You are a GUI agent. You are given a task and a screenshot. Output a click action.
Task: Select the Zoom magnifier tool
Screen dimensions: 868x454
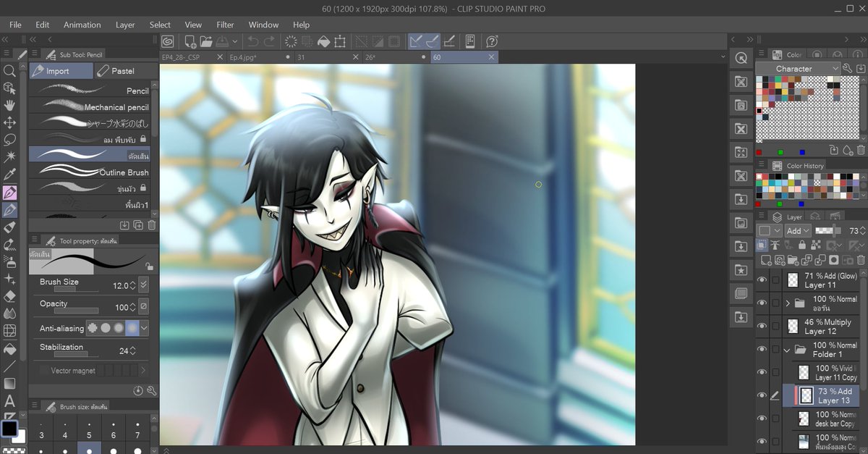[10, 71]
